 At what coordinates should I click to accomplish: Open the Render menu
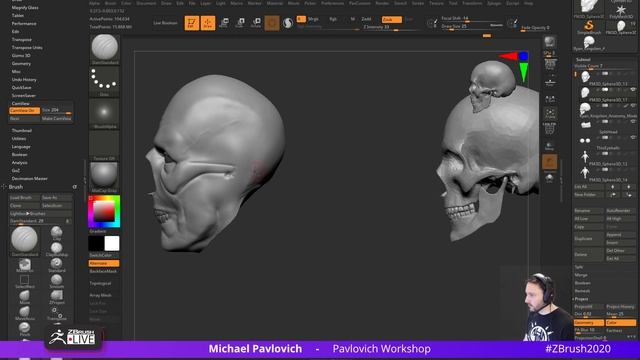382,3
